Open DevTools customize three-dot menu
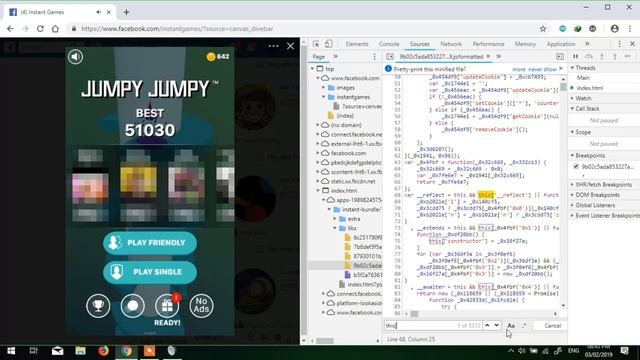 pyautogui.click(x=619, y=44)
